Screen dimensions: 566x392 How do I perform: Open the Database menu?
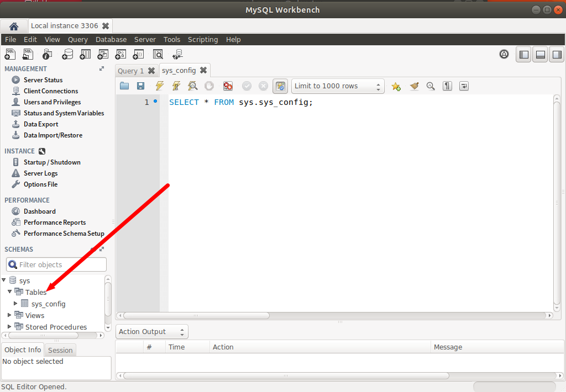click(x=111, y=39)
